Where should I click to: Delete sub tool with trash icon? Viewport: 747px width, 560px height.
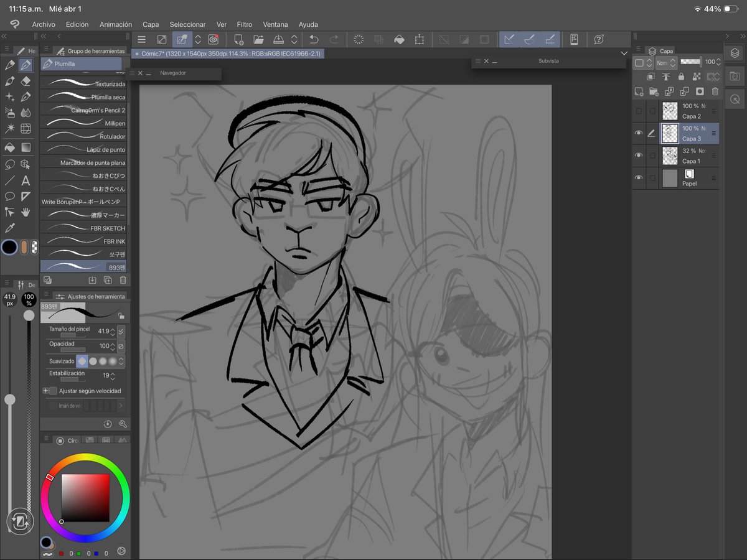point(123,280)
